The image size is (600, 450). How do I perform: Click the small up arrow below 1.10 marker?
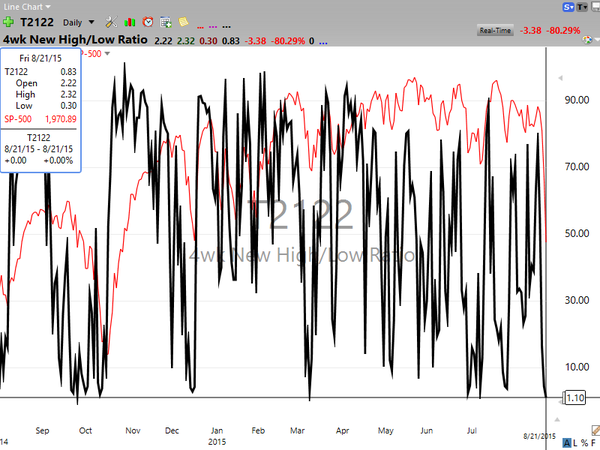pyautogui.click(x=557, y=420)
